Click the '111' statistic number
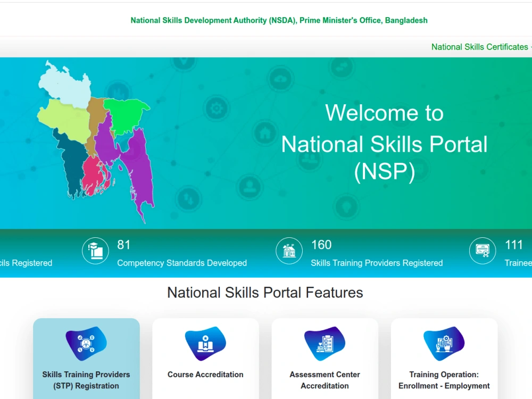 [x=514, y=245]
